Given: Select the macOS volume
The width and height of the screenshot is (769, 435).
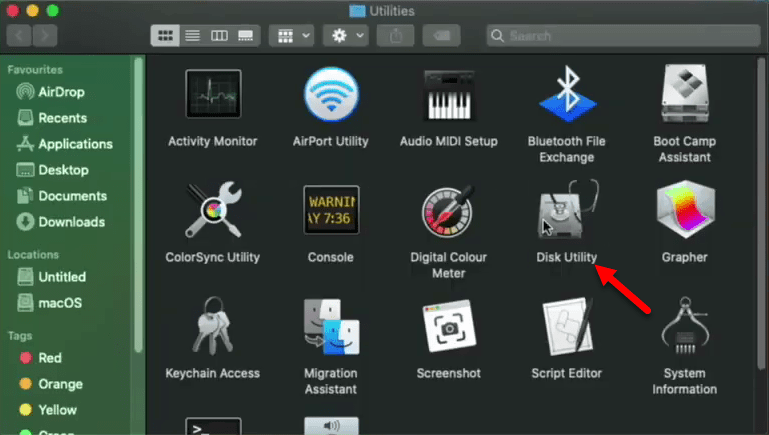Looking at the screenshot, I should [x=49, y=303].
